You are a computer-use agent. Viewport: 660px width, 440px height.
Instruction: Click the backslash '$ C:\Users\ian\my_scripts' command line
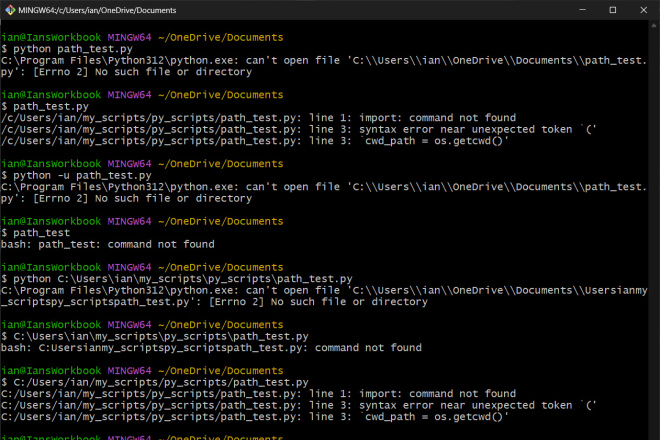pos(155,336)
